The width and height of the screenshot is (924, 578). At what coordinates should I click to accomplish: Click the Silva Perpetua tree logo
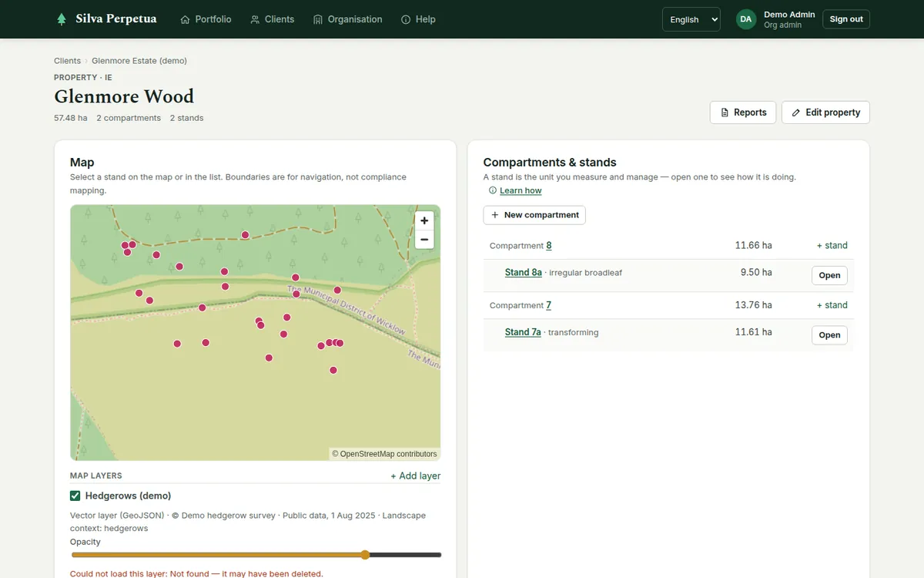point(62,19)
